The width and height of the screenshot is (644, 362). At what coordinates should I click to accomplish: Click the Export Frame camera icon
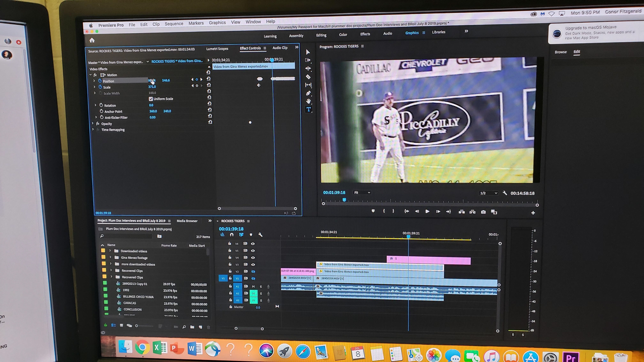483,212
